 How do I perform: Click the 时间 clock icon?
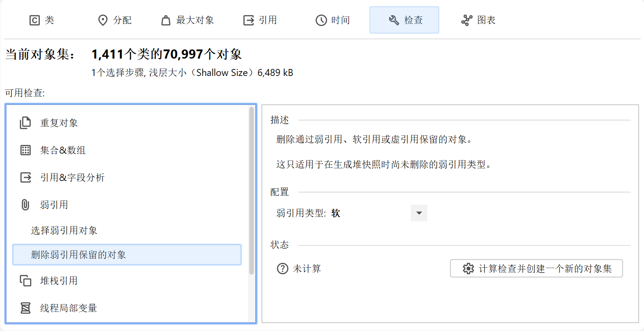click(x=321, y=20)
